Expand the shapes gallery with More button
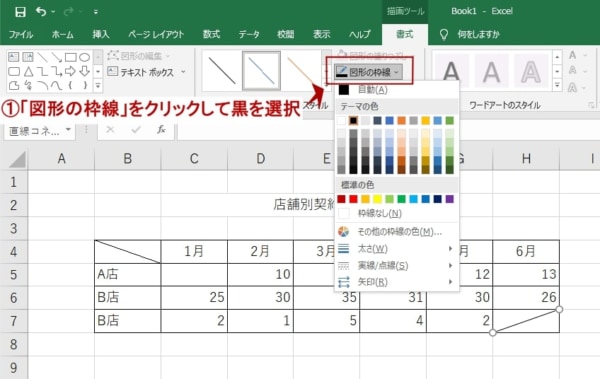 coord(98,85)
